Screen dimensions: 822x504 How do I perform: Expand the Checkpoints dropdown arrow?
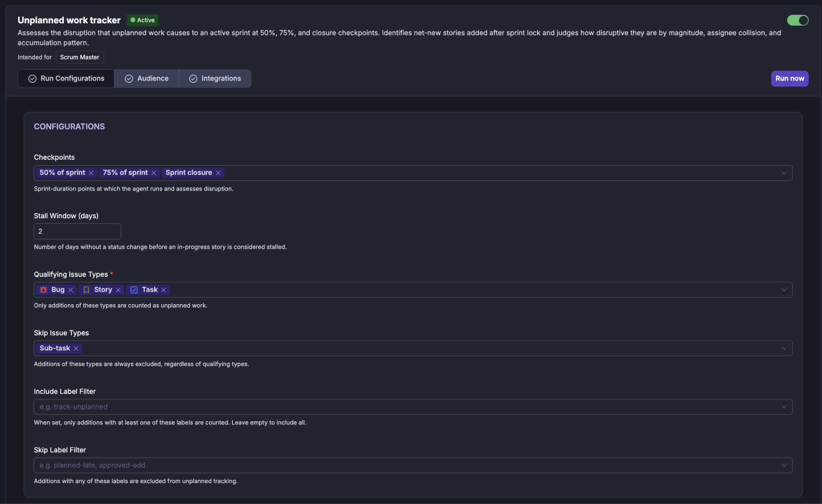coord(784,173)
